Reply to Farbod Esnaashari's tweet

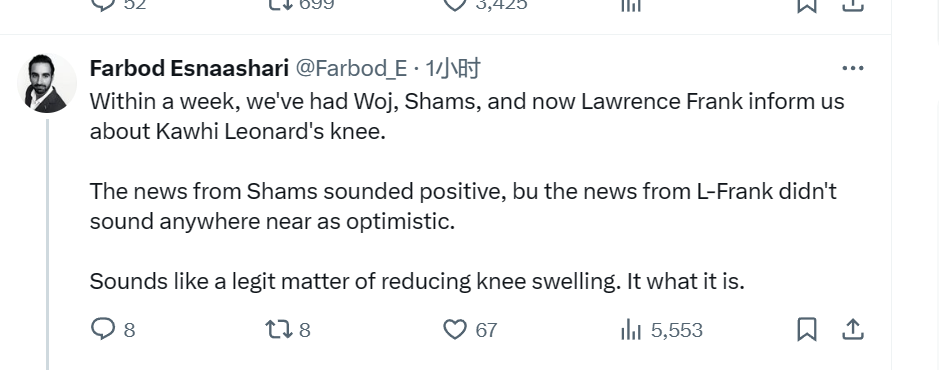[113, 329]
